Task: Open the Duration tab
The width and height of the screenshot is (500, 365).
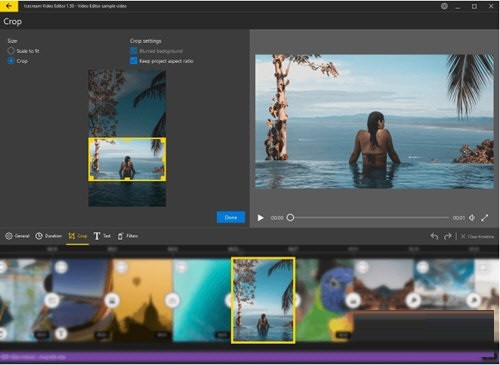Action: (49, 236)
